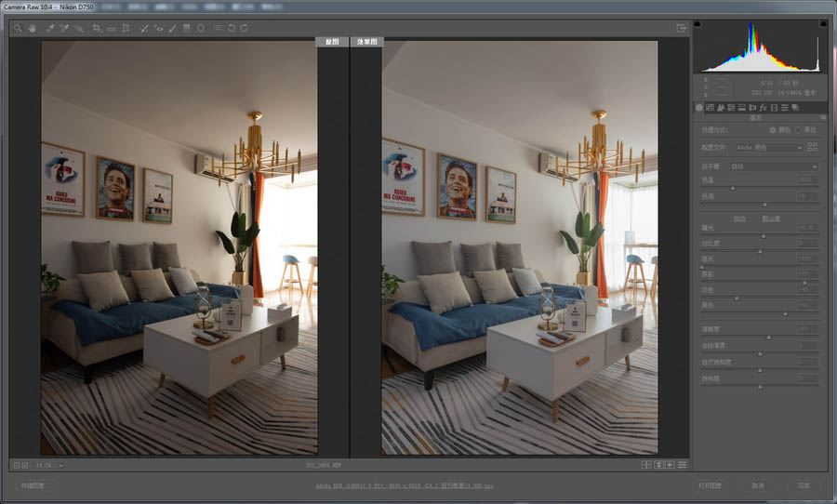Click the Highlights (高光) slider handle
Screen dimensions: 837x504
[702, 267]
